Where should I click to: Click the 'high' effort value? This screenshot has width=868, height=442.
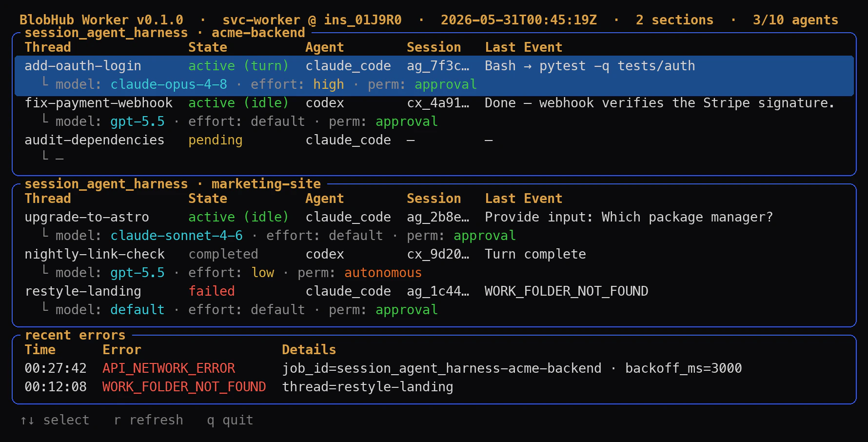pos(329,84)
